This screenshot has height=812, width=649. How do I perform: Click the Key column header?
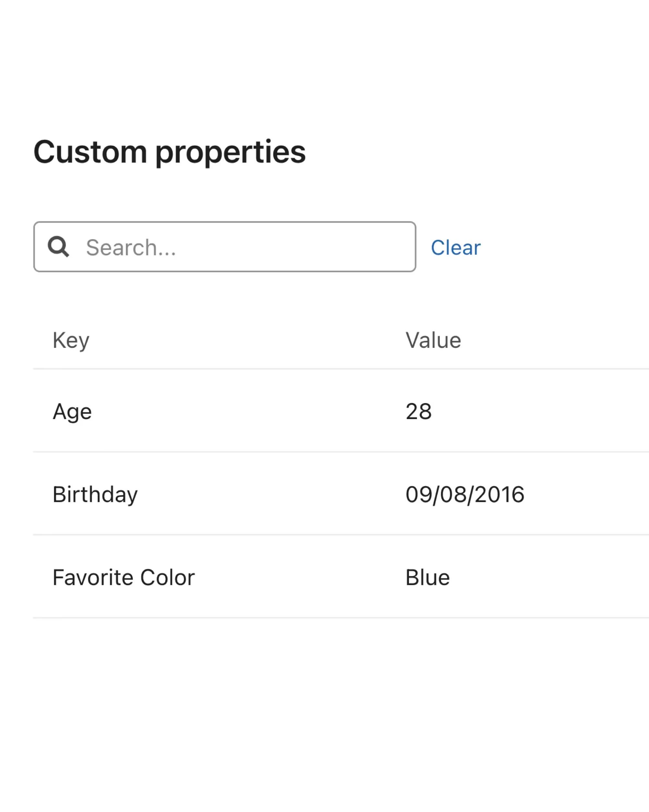tap(71, 340)
